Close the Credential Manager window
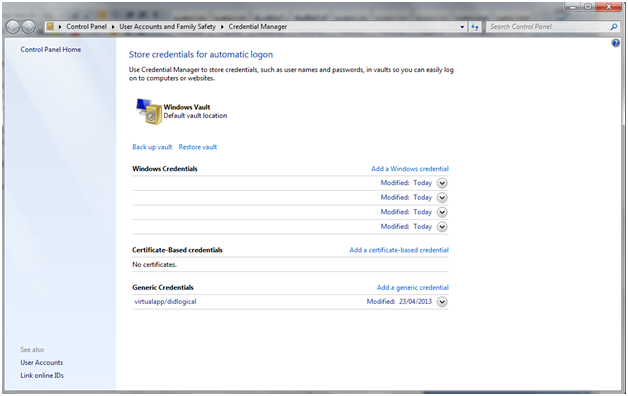The image size is (628, 396). pyautogui.click(x=609, y=6)
